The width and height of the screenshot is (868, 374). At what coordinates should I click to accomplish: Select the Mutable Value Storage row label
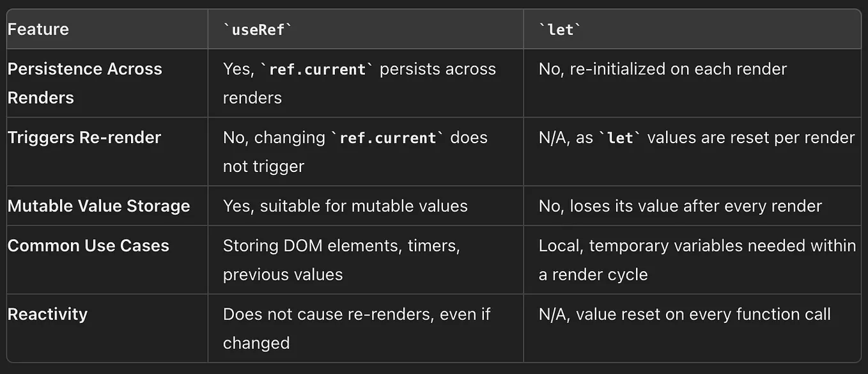pos(98,206)
